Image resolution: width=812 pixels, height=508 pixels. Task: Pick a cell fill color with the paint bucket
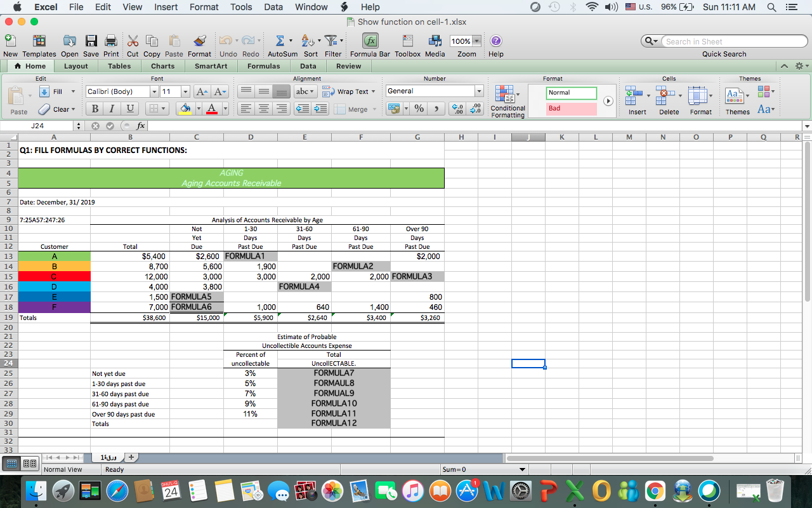pos(184,109)
